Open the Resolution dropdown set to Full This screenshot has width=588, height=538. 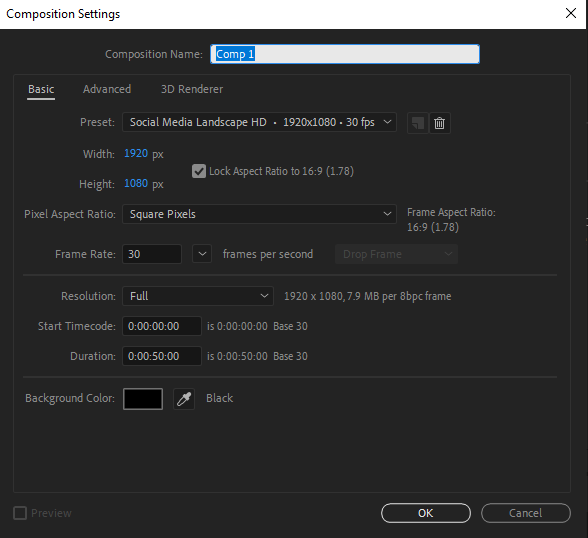coord(198,296)
